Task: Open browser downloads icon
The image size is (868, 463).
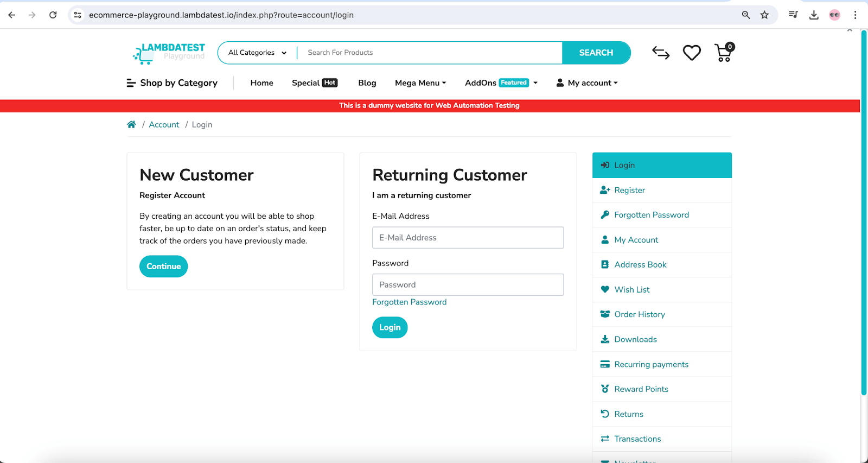Action: [x=814, y=15]
